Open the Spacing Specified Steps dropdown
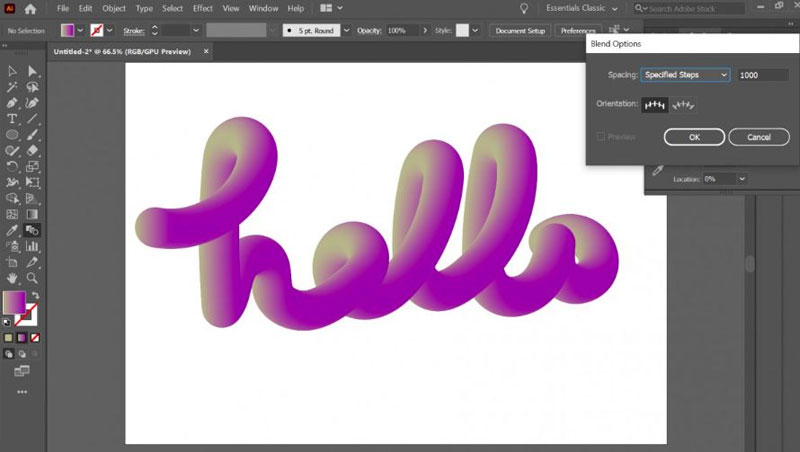 [x=685, y=75]
